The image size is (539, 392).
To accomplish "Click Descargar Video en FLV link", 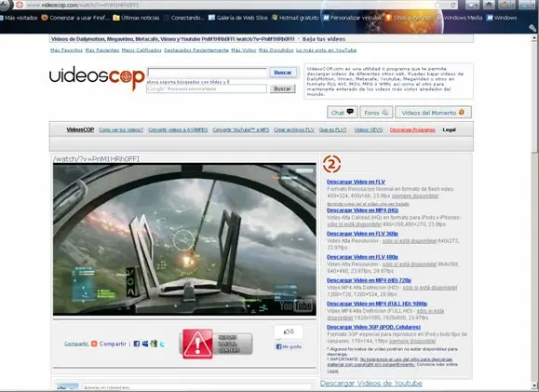I will coord(356,182).
